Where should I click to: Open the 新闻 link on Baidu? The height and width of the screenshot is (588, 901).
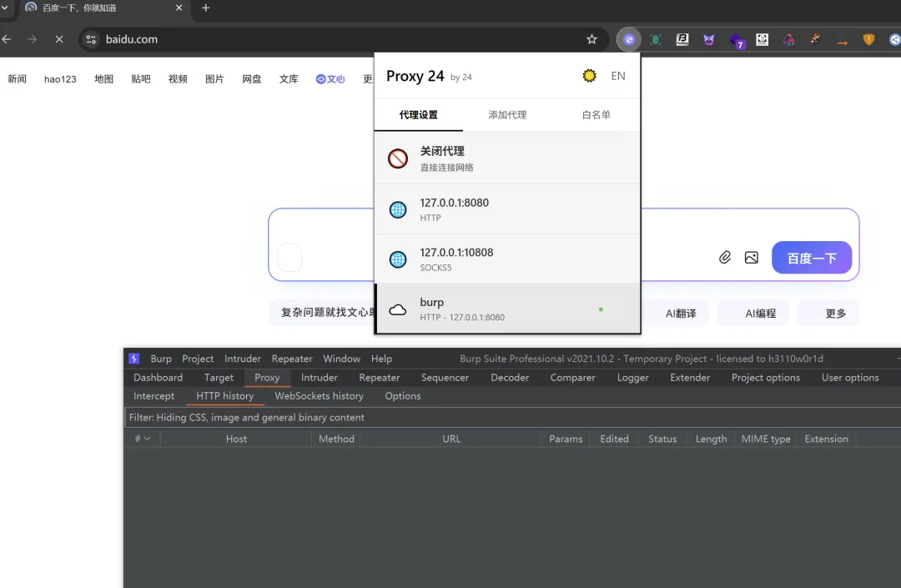pos(17,78)
